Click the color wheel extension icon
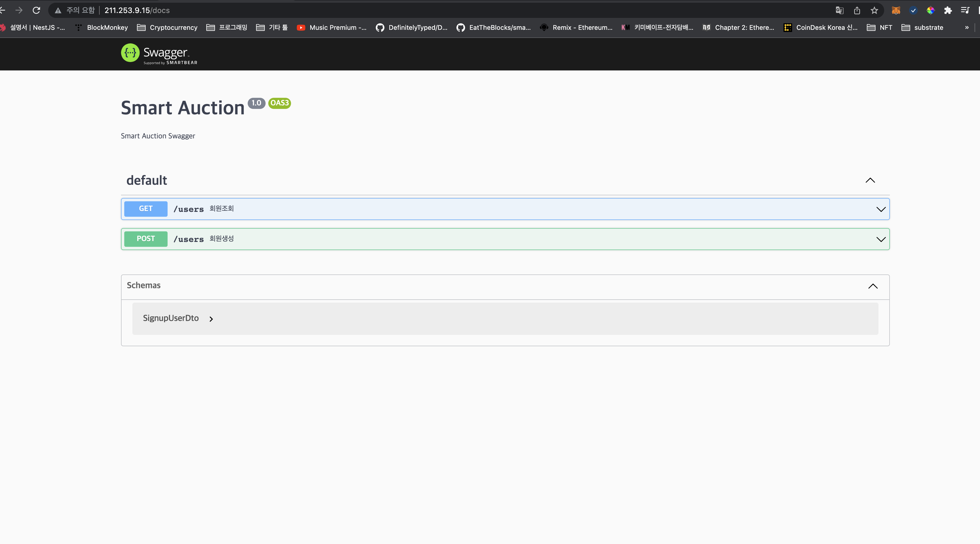 [x=930, y=10]
